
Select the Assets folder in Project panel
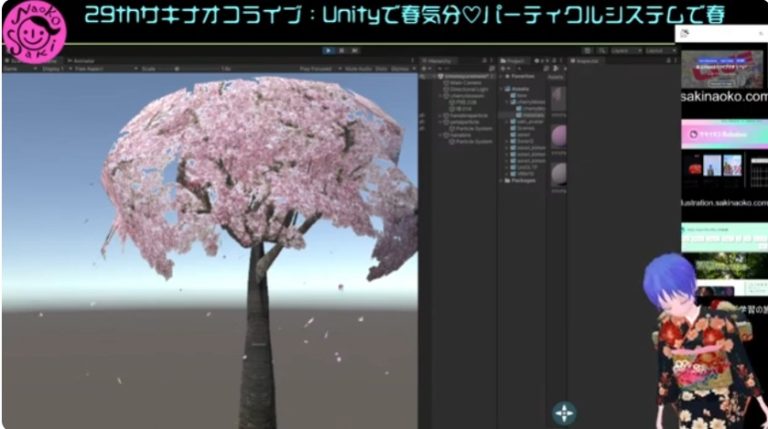pyautogui.click(x=517, y=89)
